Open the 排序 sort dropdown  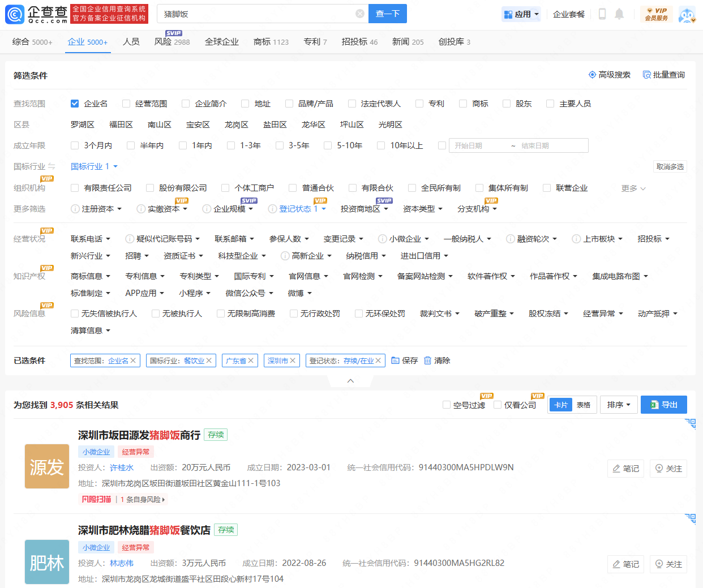click(x=619, y=405)
